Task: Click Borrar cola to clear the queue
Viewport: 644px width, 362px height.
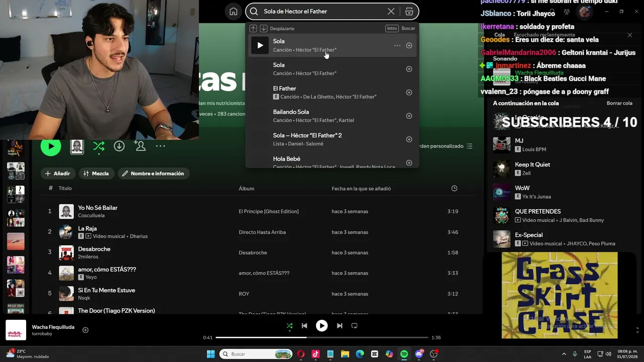Action: coord(619,104)
